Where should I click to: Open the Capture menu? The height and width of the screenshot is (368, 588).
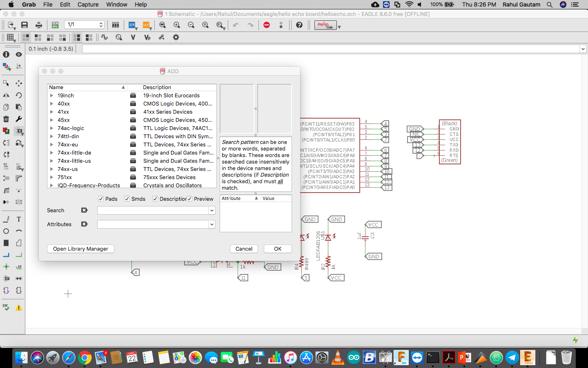pyautogui.click(x=88, y=4)
